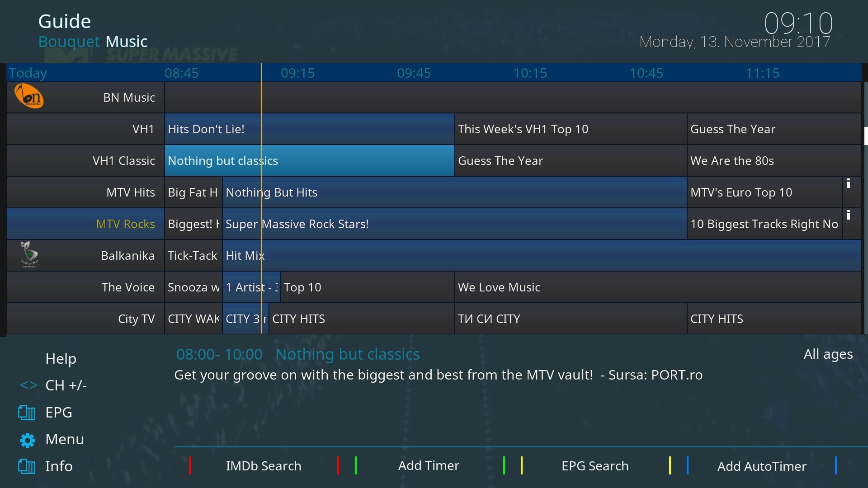
Task: Select Nothing but classics programme
Action: tap(310, 160)
